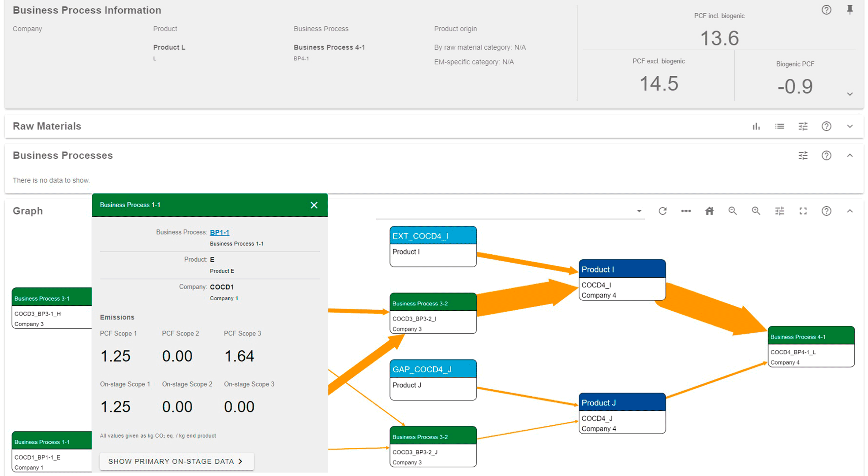Image resolution: width=868 pixels, height=476 pixels.
Task: Refresh the graph
Action: 662,211
